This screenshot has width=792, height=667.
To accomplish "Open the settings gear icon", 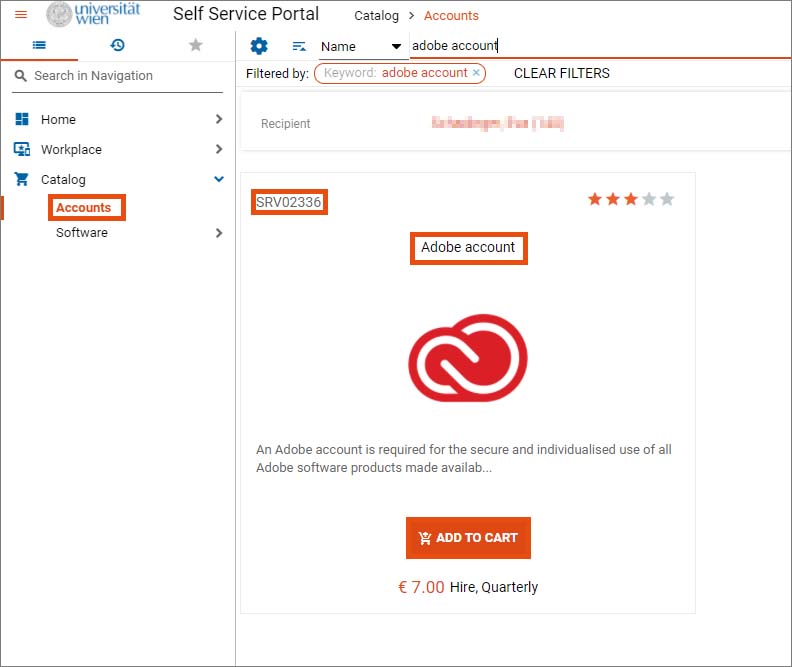I will (x=259, y=46).
